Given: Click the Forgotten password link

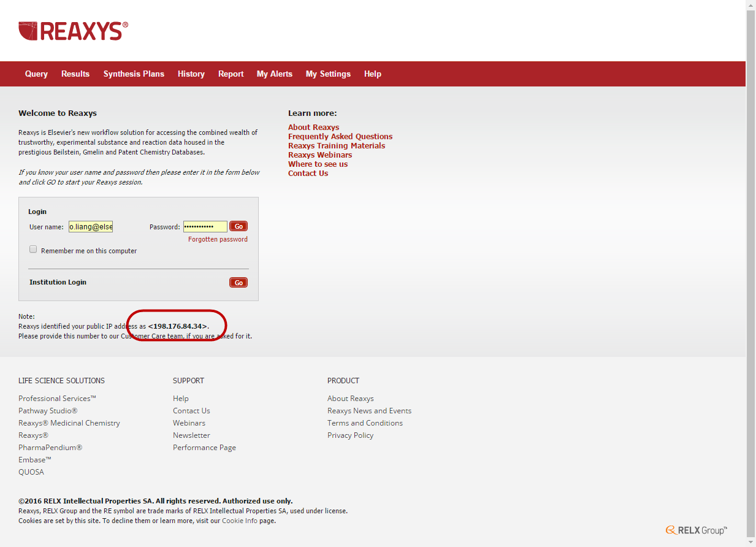Looking at the screenshot, I should (218, 240).
